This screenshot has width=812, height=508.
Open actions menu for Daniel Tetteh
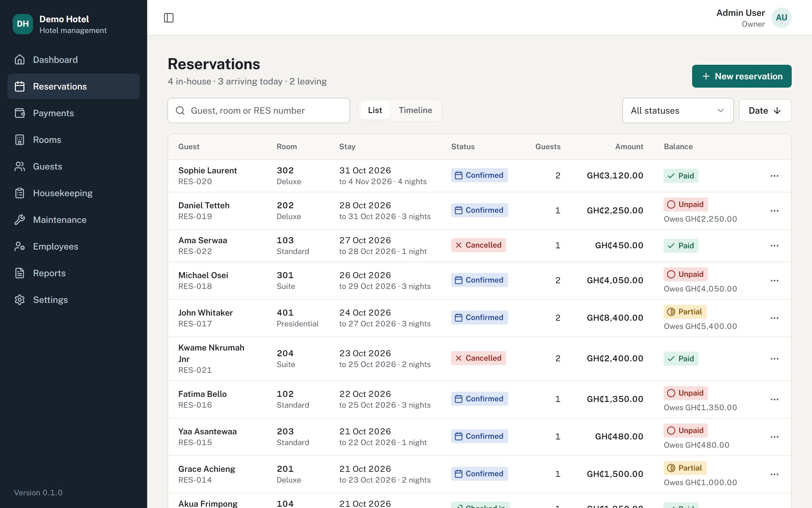(775, 211)
